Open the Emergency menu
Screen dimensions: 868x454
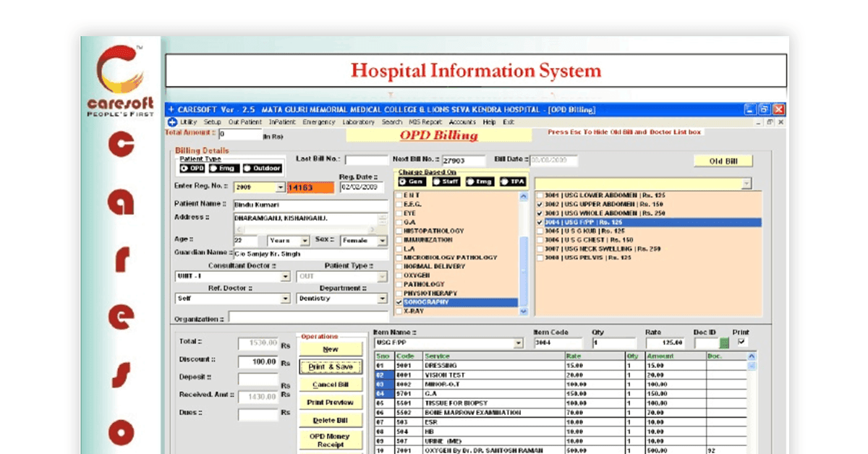pyautogui.click(x=319, y=122)
